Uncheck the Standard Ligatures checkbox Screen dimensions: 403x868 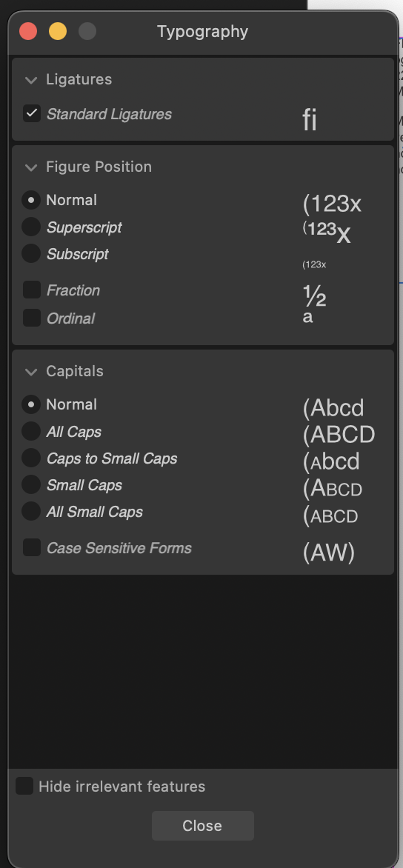tap(32, 114)
